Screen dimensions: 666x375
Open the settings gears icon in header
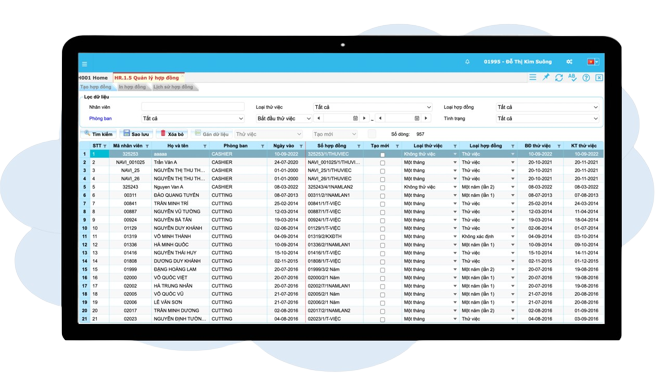569,62
